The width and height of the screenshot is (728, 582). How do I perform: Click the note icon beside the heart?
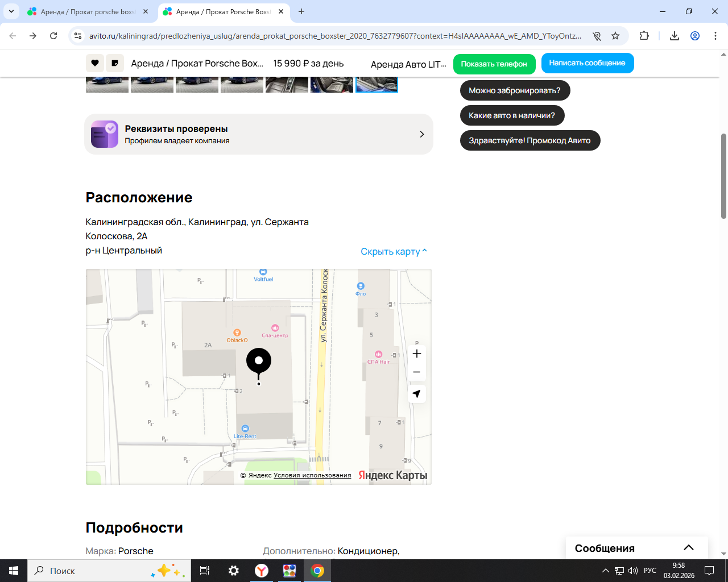coord(115,63)
